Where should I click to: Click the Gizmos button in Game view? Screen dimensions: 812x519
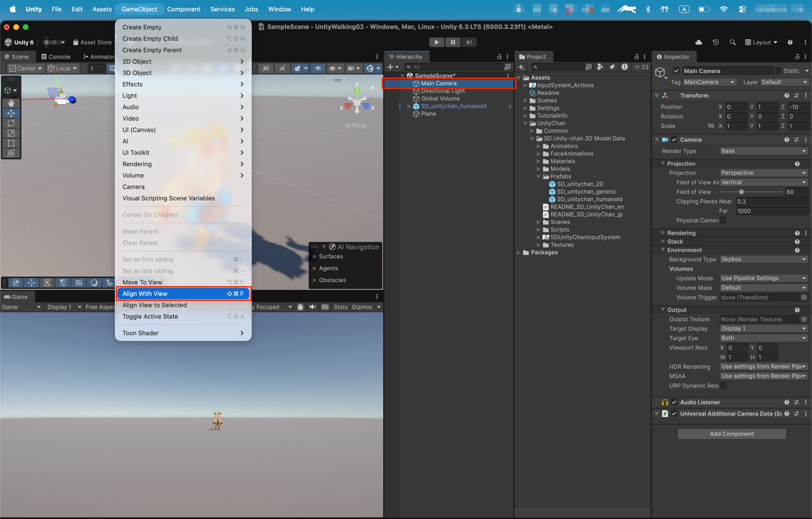coord(362,307)
